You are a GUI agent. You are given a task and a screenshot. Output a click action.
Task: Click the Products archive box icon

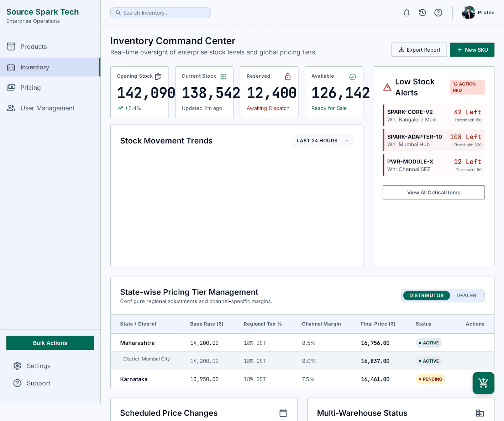[x=11, y=47]
